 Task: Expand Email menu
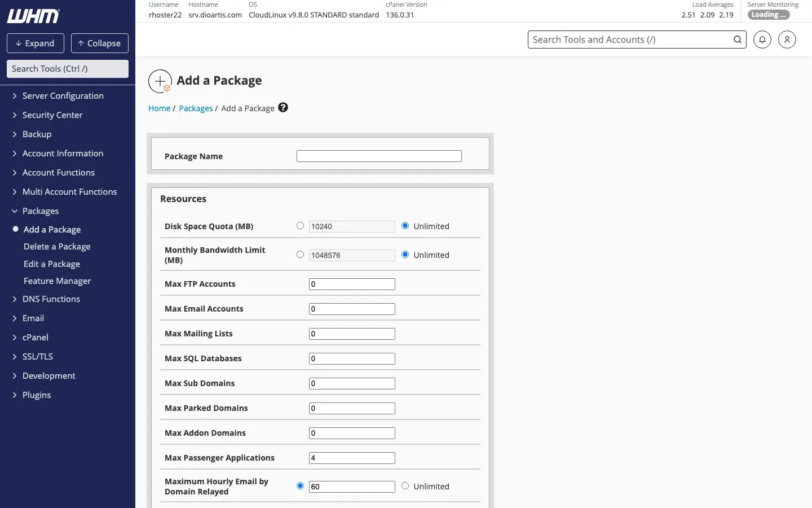tap(33, 318)
